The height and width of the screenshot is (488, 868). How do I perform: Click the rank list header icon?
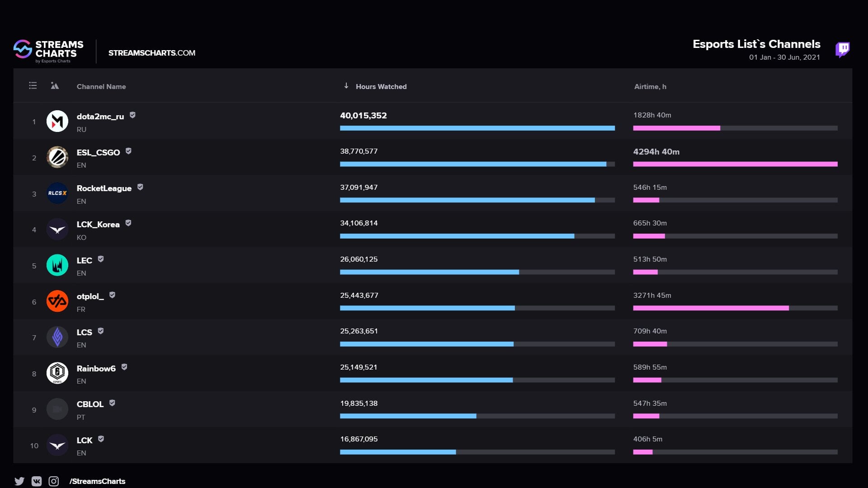point(33,85)
